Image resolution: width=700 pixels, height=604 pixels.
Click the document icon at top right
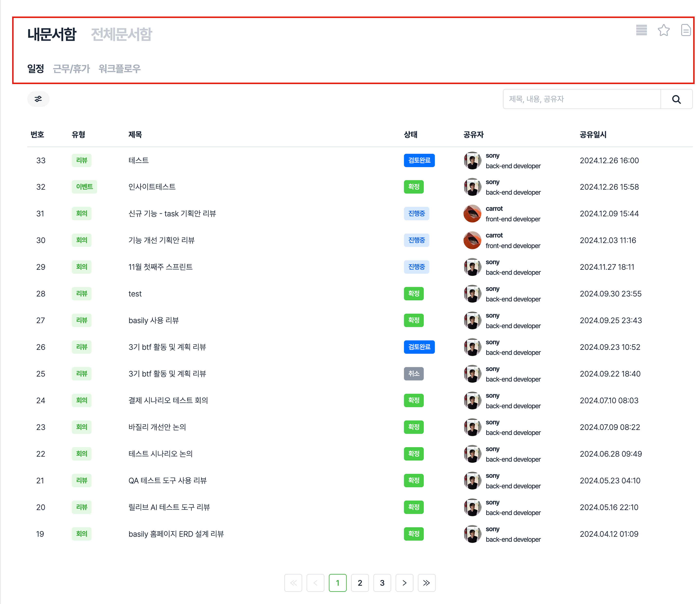[685, 30]
